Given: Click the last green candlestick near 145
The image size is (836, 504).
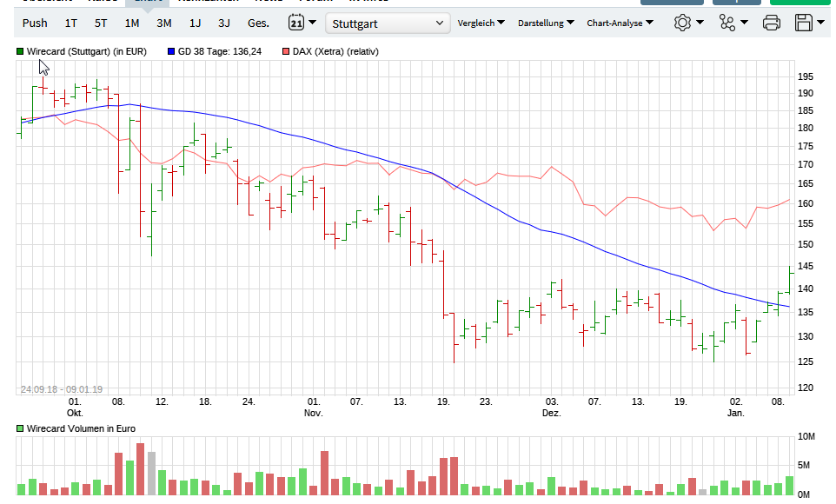Looking at the screenshot, I should click(x=790, y=280).
